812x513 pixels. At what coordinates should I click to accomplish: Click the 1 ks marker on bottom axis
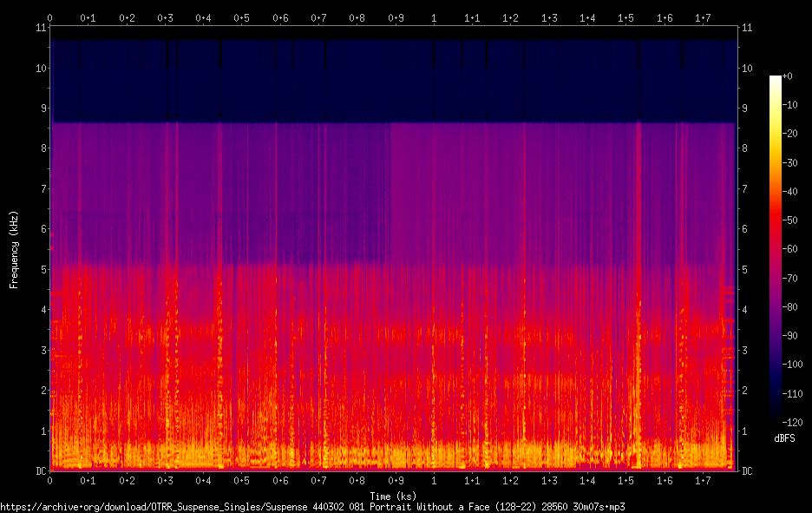[434, 481]
